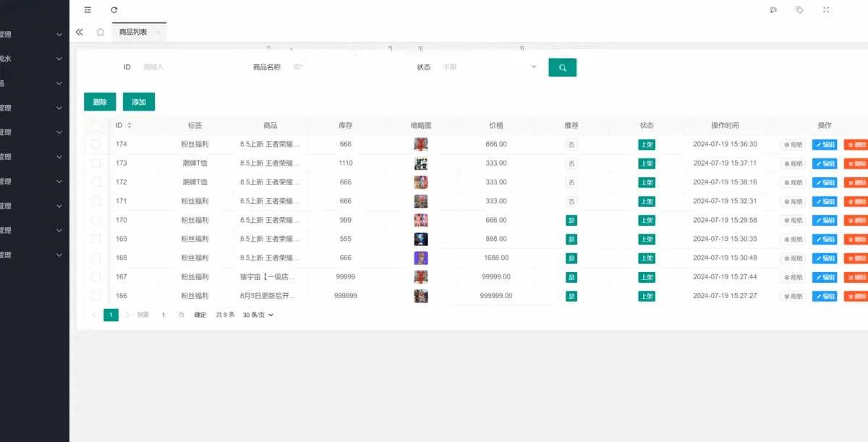Open the 状态 status dropdown

(x=490, y=67)
